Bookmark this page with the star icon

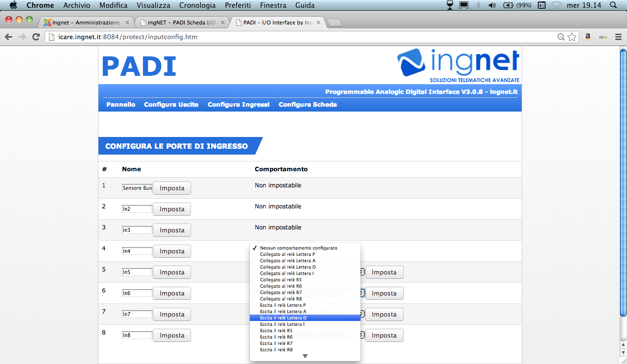click(x=572, y=37)
